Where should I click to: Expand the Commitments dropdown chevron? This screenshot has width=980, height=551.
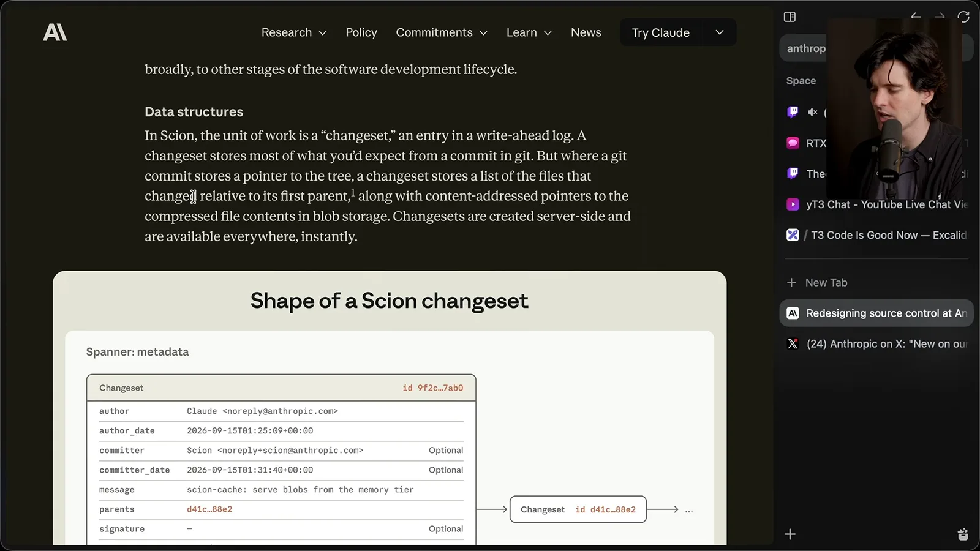point(483,33)
